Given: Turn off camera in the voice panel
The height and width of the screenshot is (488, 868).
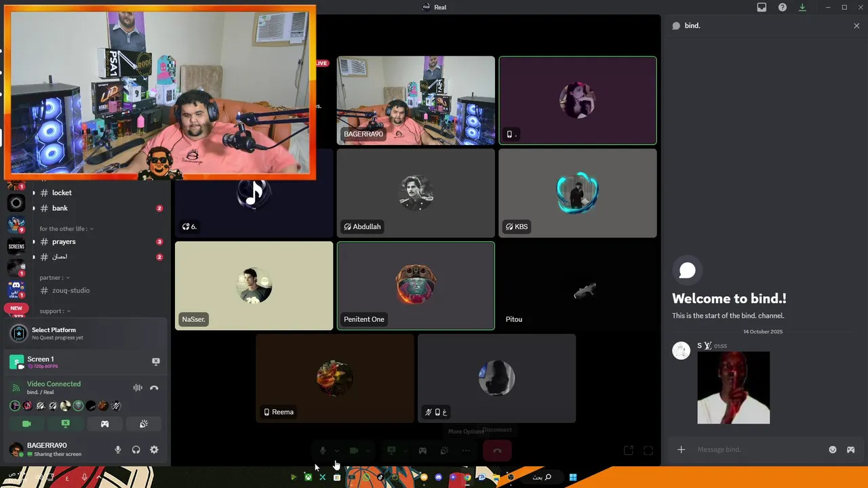Looking at the screenshot, I should [26, 424].
